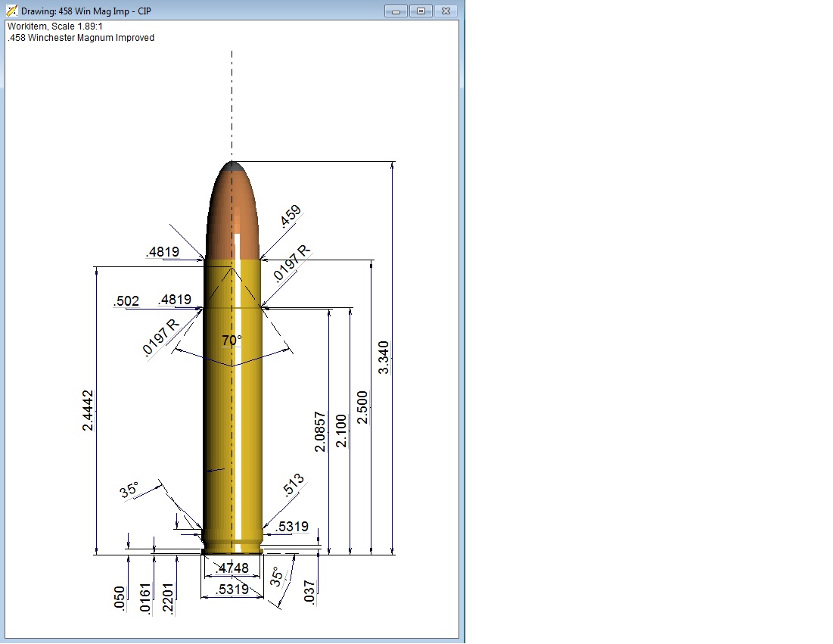Click the .0197 R label beside .459
The height and width of the screenshot is (644, 833).
click(291, 263)
